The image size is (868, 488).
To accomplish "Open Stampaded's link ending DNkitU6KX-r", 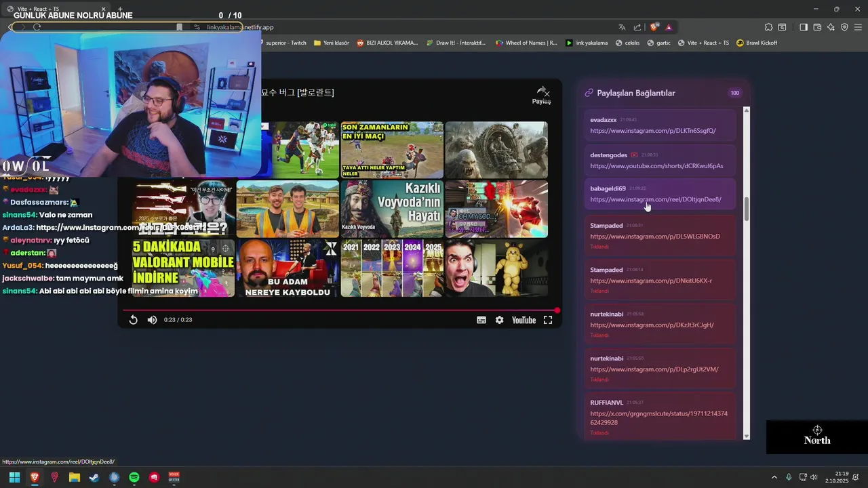I will click(x=651, y=281).
